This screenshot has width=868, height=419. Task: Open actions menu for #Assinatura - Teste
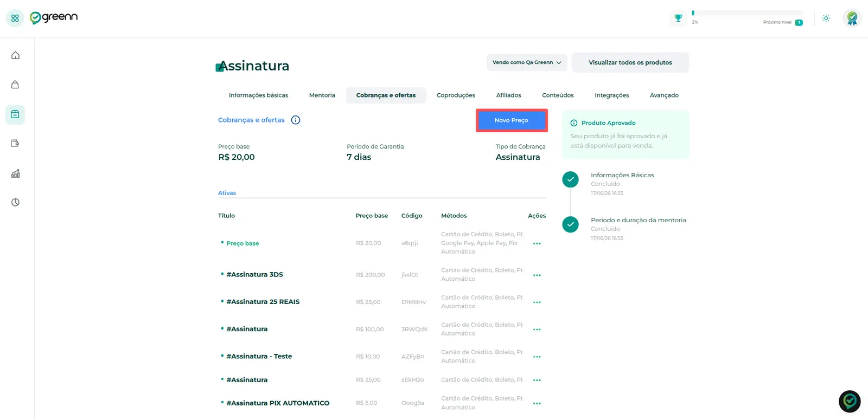pos(537,357)
